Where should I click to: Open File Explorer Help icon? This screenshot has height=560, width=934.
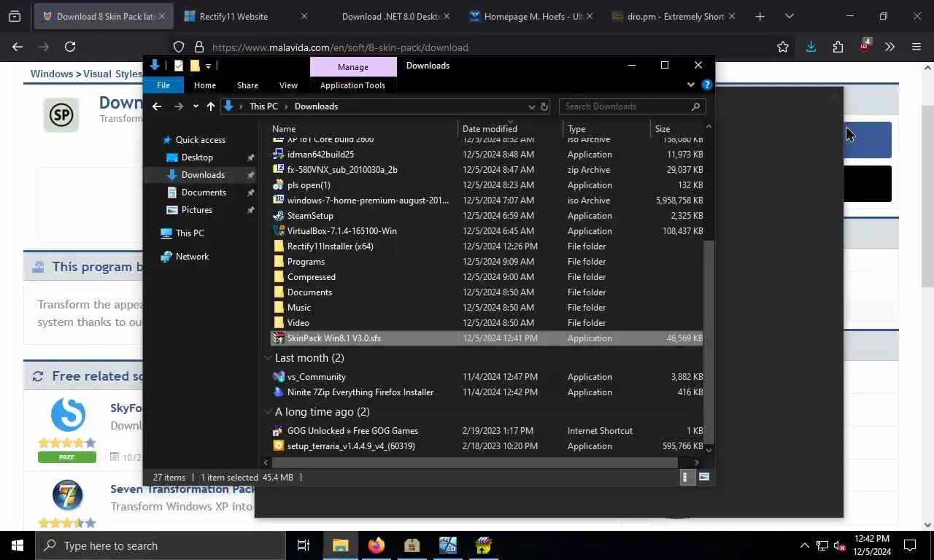click(706, 85)
